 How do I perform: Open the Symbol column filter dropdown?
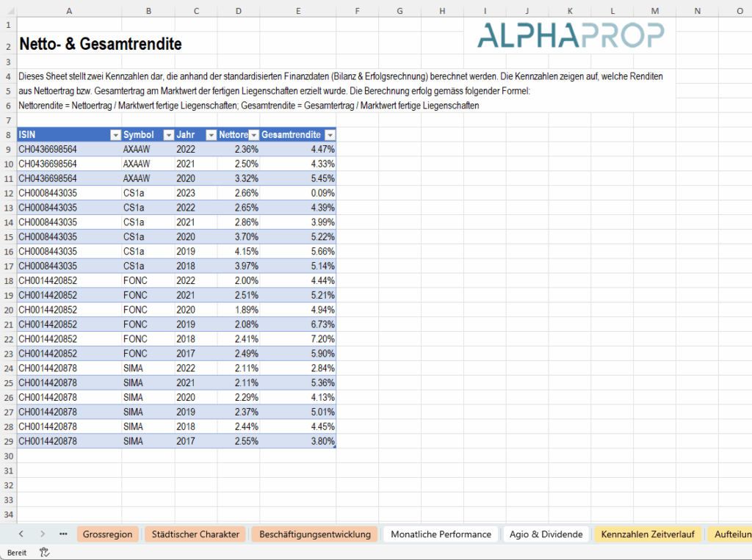pos(168,135)
